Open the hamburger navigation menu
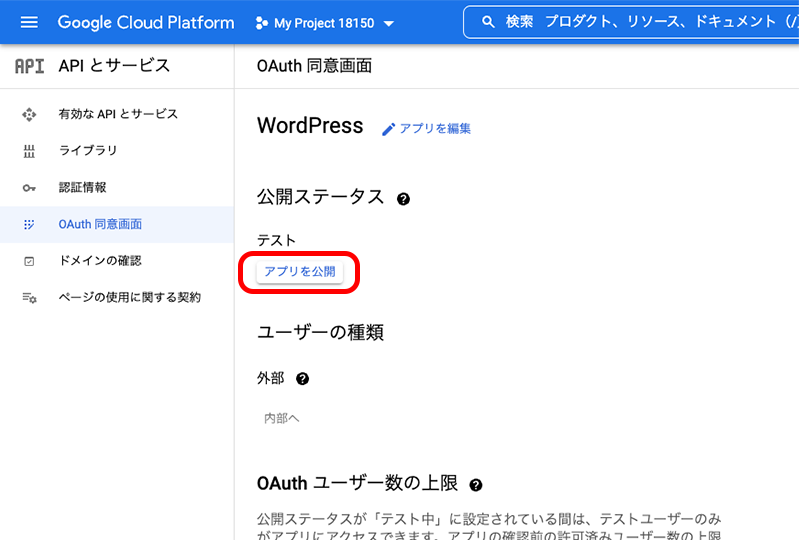This screenshot has width=799, height=540. 29,22
